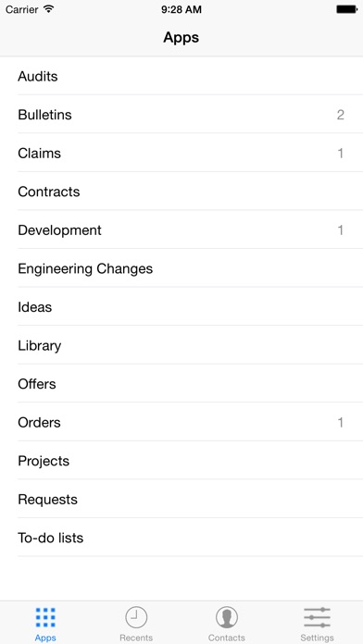Viewport: 363px width, 644px height.
Task: Tap the Apps grid icon
Action: [45, 618]
